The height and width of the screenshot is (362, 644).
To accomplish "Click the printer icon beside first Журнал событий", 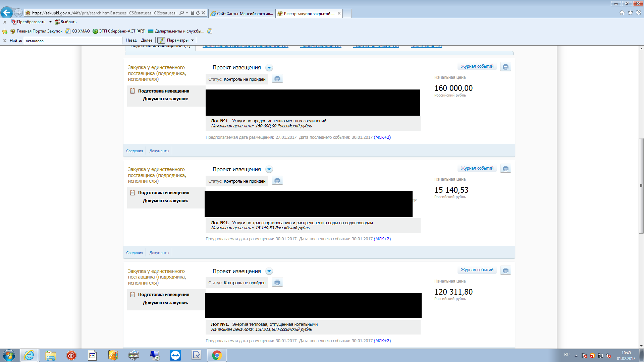I will tap(505, 67).
